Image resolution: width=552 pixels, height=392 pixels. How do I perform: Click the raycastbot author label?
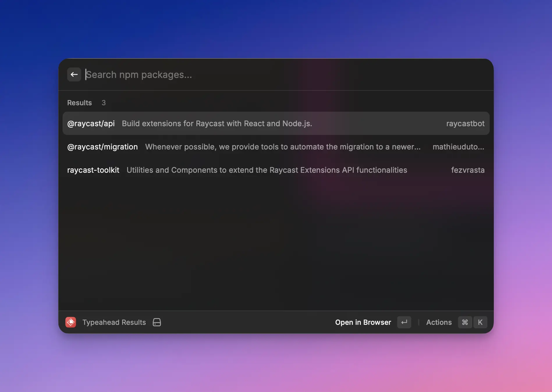click(465, 124)
